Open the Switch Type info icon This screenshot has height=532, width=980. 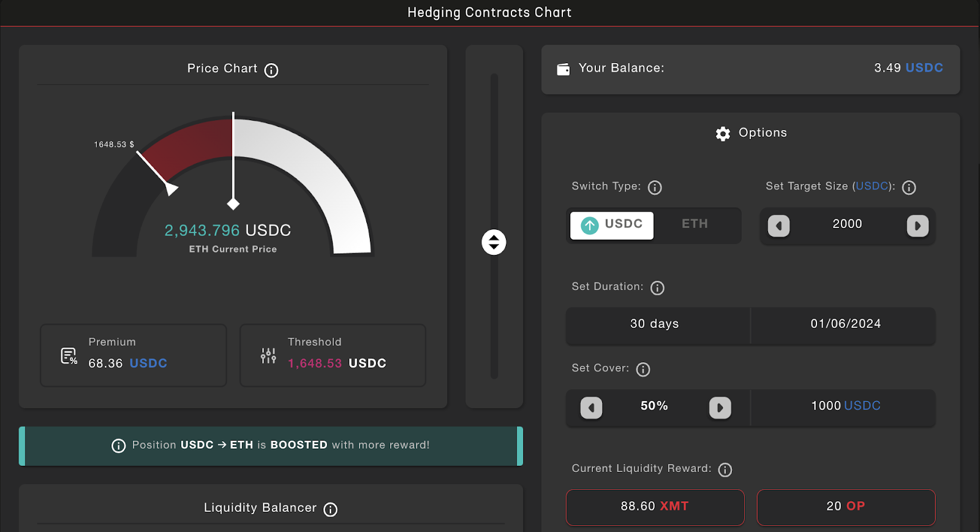point(655,188)
